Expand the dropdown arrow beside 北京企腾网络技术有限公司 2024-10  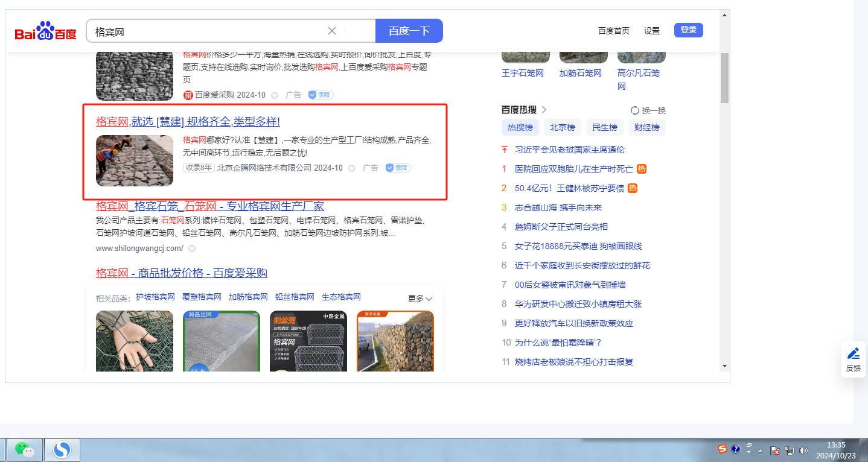[x=351, y=168]
